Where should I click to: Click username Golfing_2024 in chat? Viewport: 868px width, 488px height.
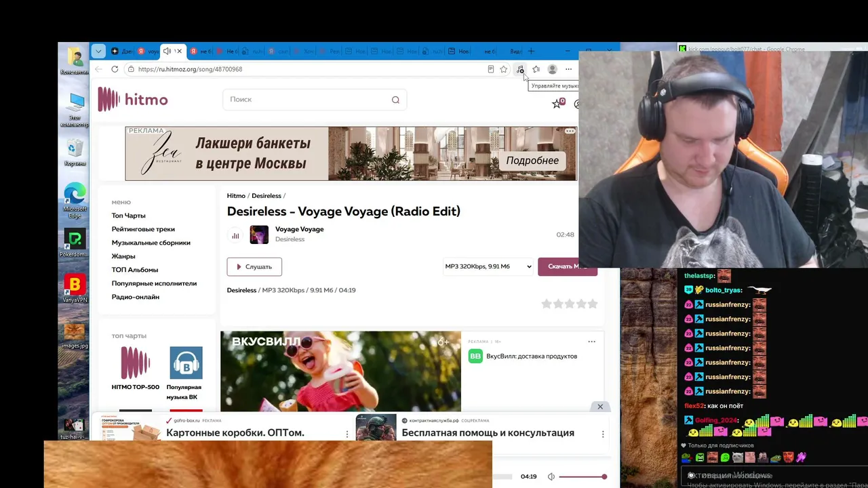[715, 420]
